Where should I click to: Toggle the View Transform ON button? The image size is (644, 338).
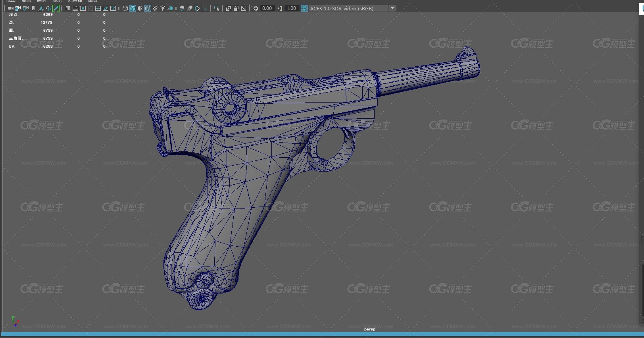tap(304, 8)
